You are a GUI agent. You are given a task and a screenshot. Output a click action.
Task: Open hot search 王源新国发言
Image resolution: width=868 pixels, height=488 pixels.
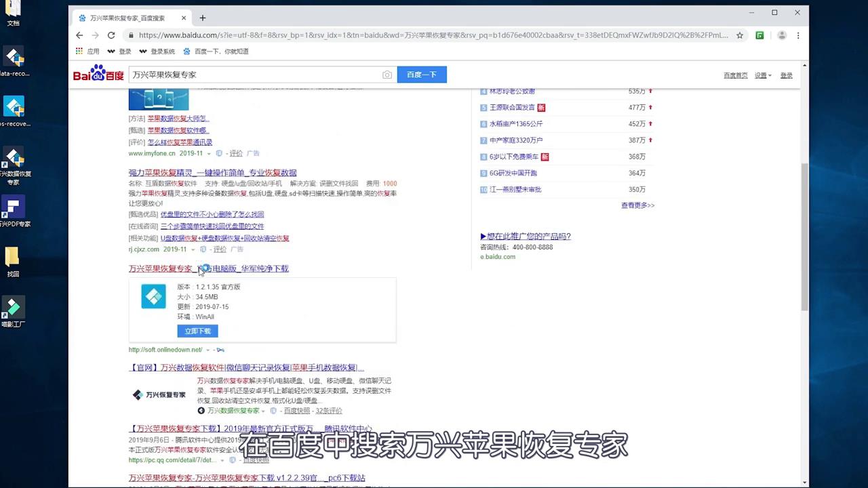tap(512, 108)
